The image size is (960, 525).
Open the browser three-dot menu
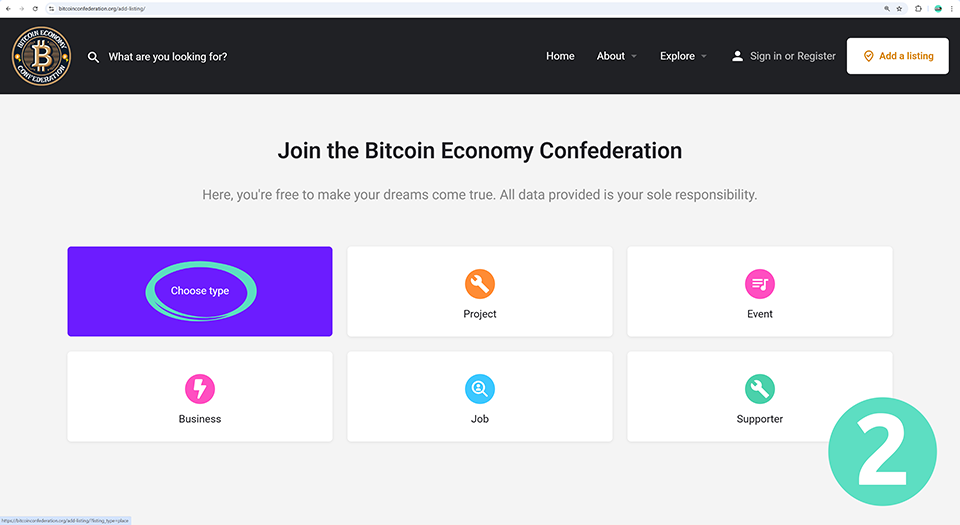[952, 8]
